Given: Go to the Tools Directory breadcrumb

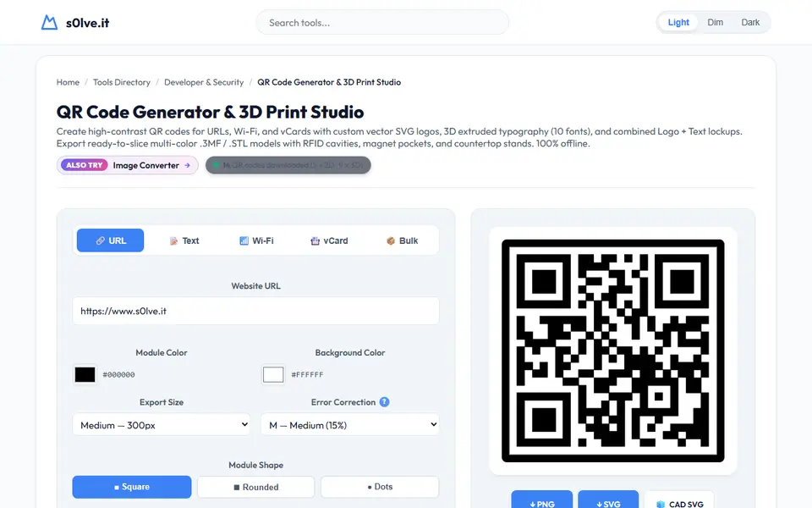Looking at the screenshot, I should (x=122, y=82).
